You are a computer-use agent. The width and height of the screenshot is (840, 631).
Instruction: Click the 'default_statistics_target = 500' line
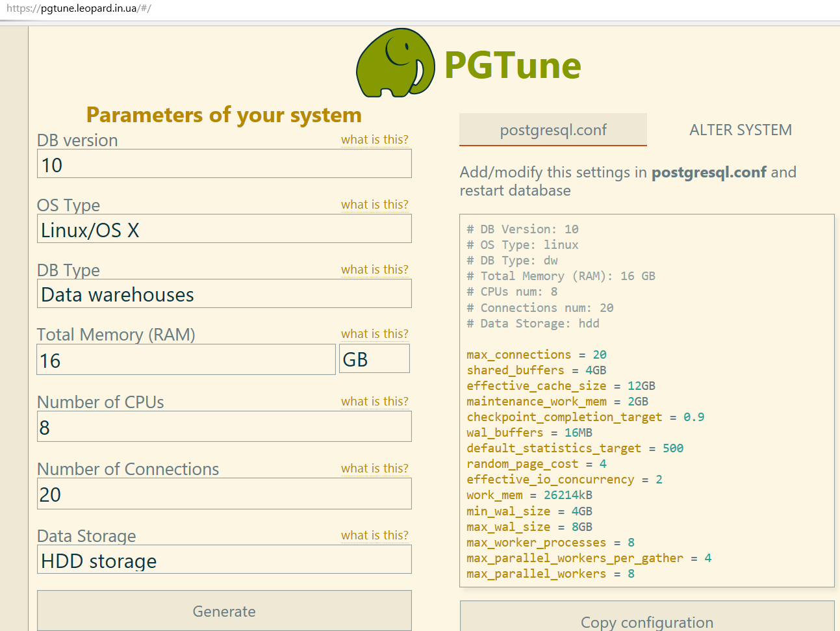(x=575, y=448)
